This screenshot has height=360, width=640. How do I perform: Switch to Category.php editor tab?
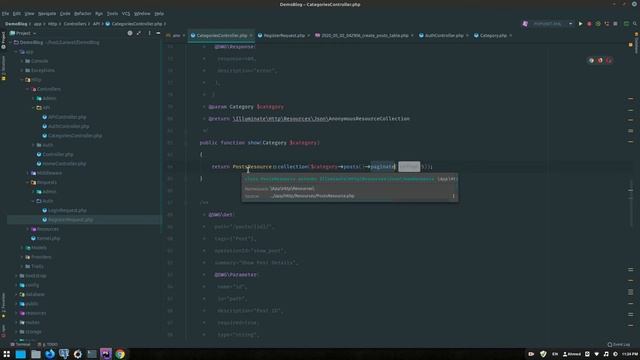(493, 36)
